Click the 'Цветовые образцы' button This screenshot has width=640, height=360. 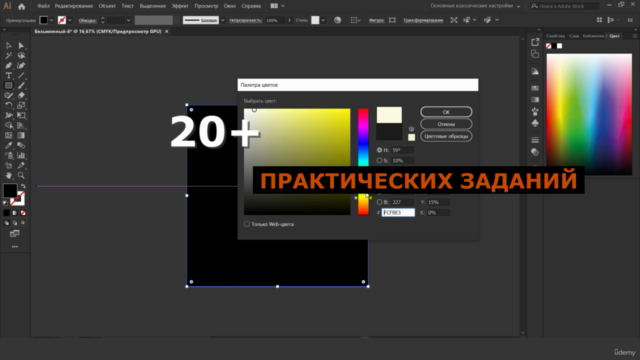(446, 136)
